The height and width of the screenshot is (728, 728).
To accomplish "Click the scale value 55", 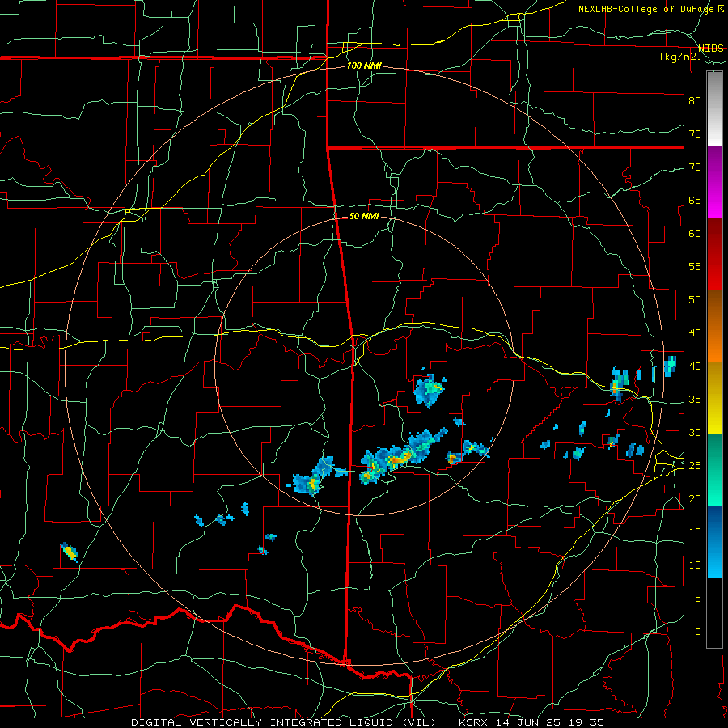I will tap(695, 267).
